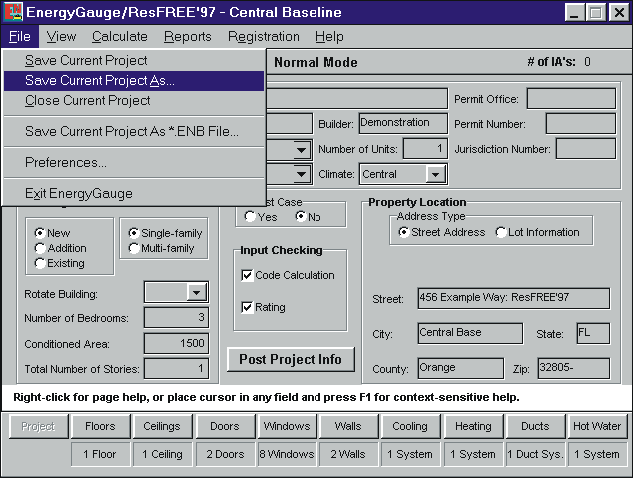Click the 2 Walls button
The width and height of the screenshot is (633, 478).
click(348, 454)
